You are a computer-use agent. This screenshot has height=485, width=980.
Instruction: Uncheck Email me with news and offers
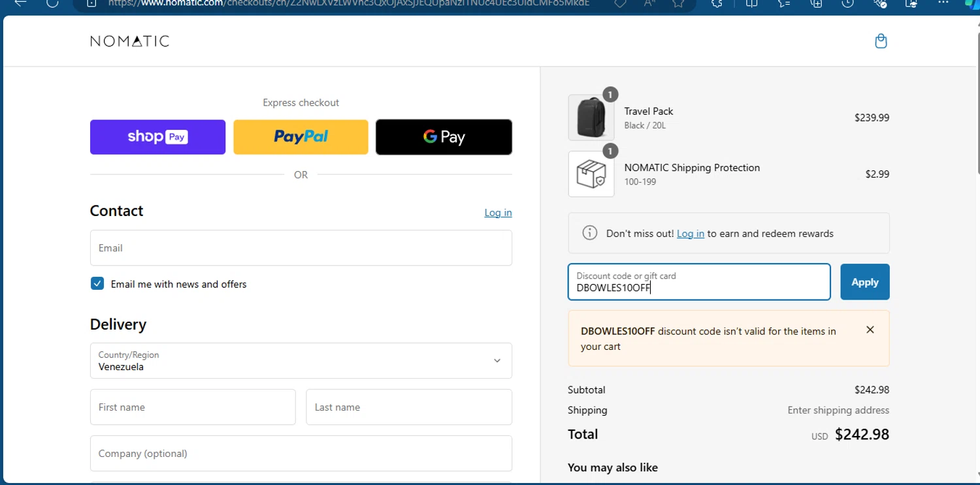[x=97, y=284]
